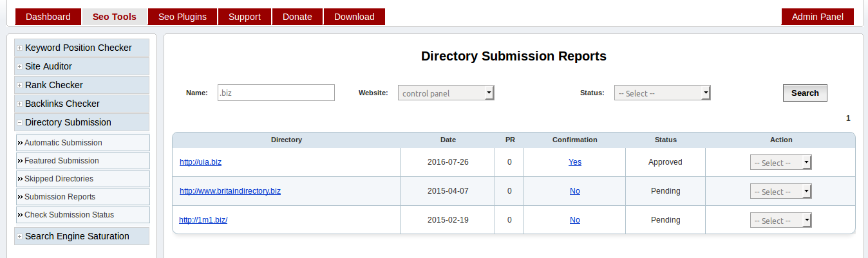Open Action dropdown for uia.biz row
This screenshot has width=868, height=258.
click(780, 163)
